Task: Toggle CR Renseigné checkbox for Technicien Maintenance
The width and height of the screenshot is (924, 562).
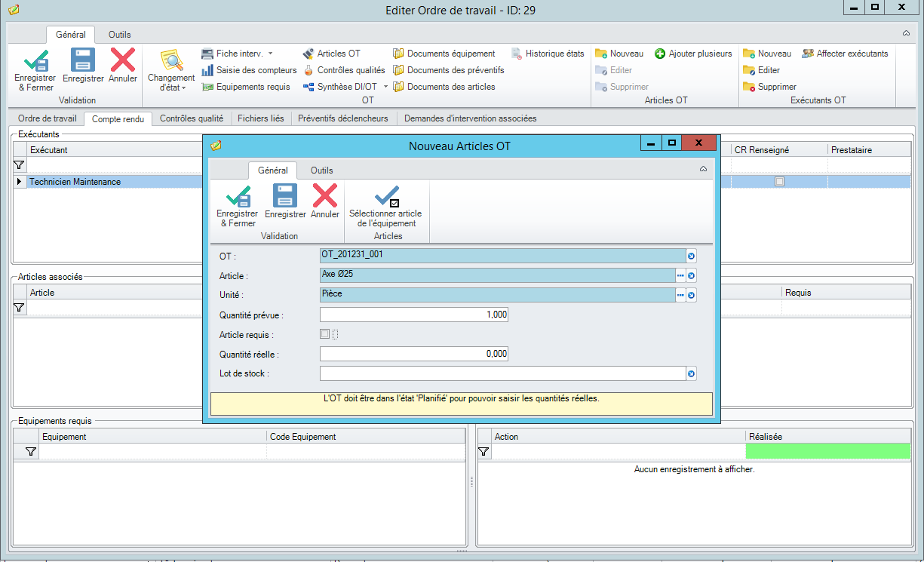Action: pos(779,182)
